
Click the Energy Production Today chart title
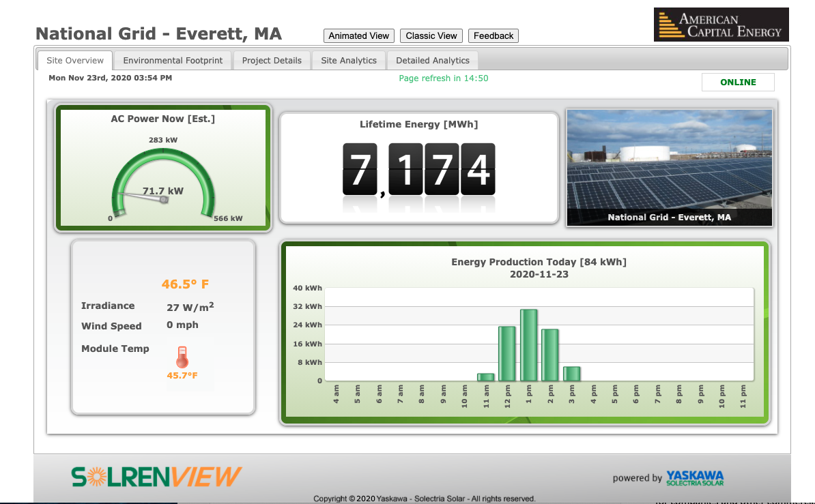pyautogui.click(x=539, y=262)
